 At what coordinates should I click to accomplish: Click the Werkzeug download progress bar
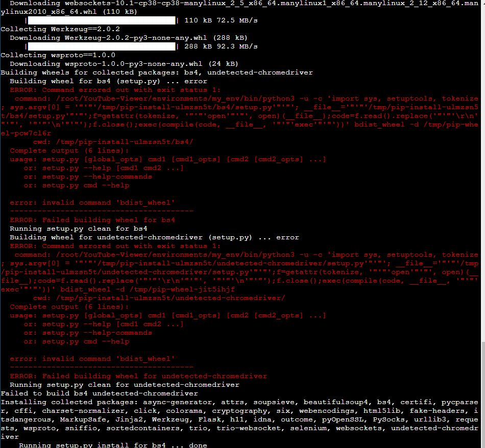[x=102, y=46]
